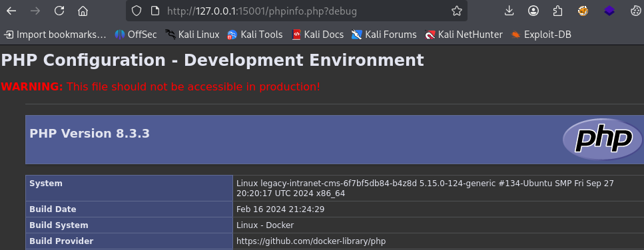644x250 pixels.
Task: Click the Build Date row label
Action: click(53, 209)
